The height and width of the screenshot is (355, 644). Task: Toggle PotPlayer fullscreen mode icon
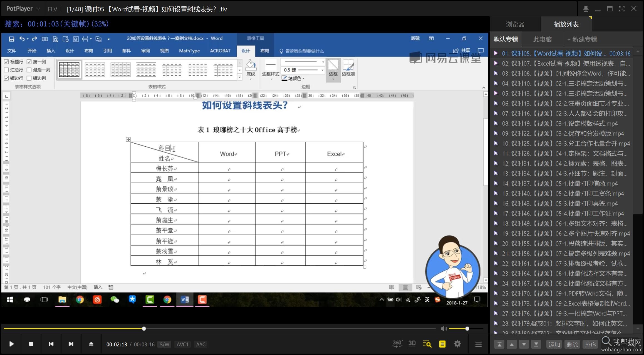(622, 9)
